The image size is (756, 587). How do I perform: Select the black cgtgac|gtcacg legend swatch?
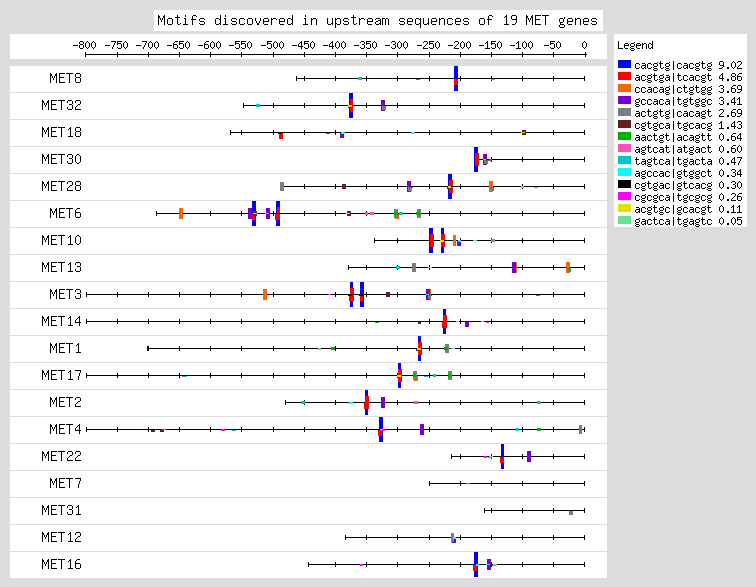click(624, 184)
